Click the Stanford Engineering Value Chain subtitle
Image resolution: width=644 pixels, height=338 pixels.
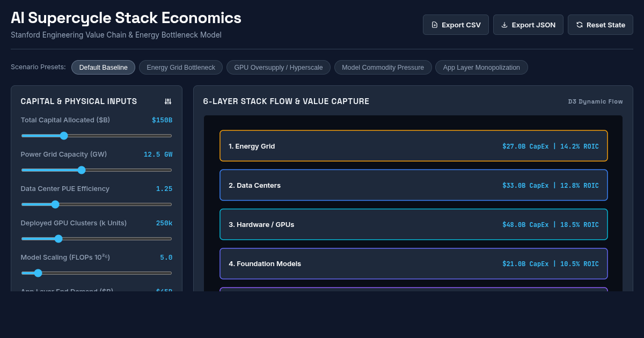116,35
